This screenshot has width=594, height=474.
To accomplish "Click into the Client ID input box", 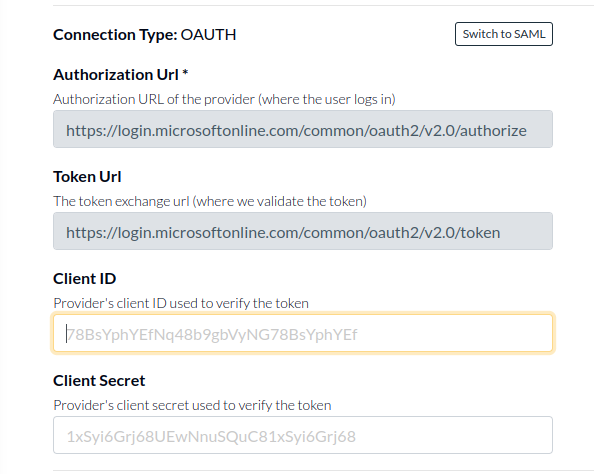I will pos(303,333).
